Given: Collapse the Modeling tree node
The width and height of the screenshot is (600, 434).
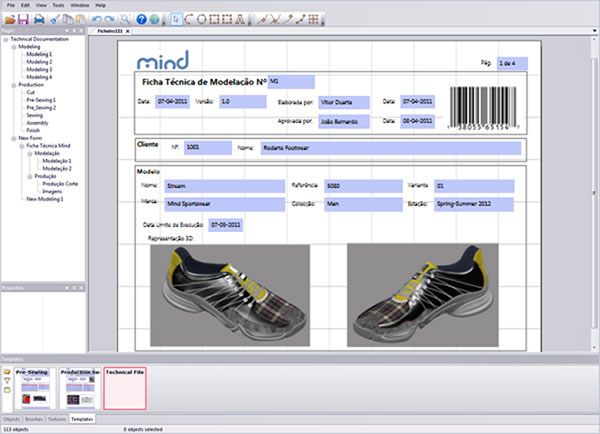Looking at the screenshot, I should pos(14,47).
